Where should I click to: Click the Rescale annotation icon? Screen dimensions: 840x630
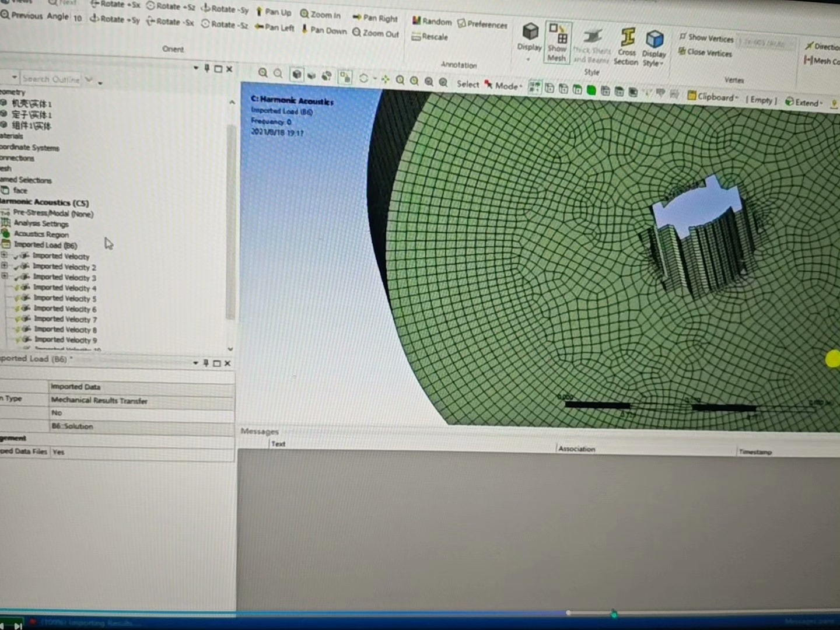tap(430, 37)
